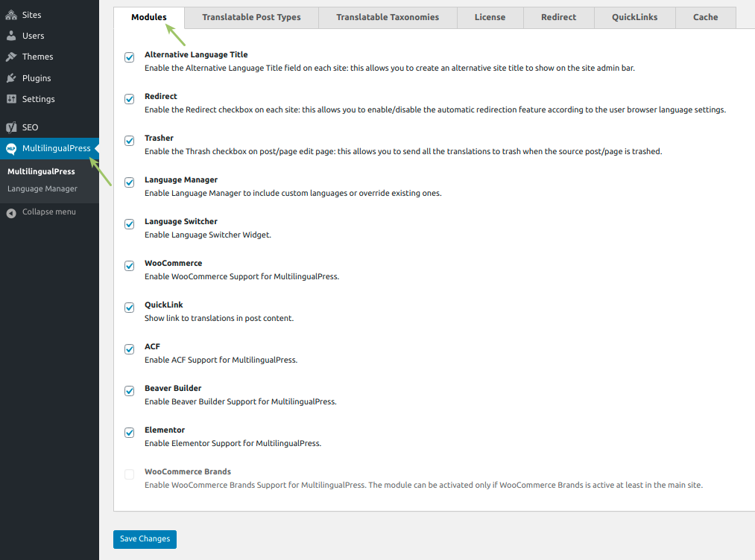Click 'Enable ACF Support for MultilingualPress.' text
755x560 pixels.
click(x=221, y=360)
